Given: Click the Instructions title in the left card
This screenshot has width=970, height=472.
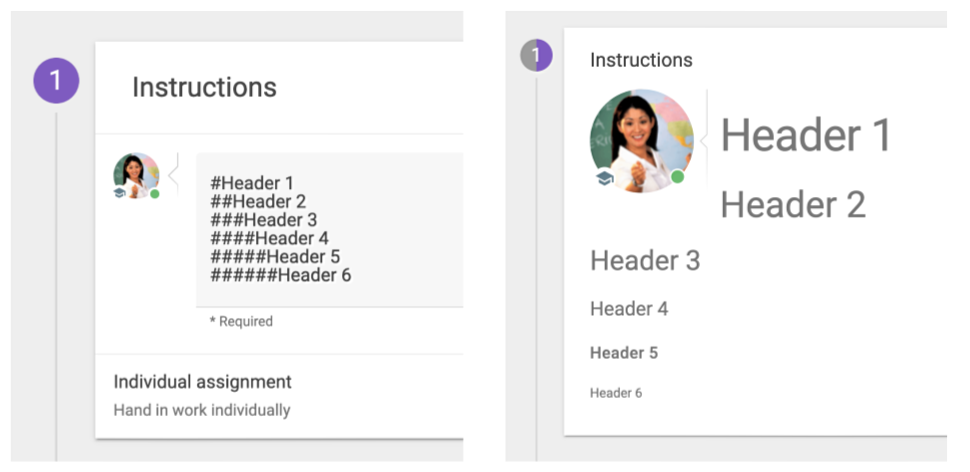Looking at the screenshot, I should 204,87.
